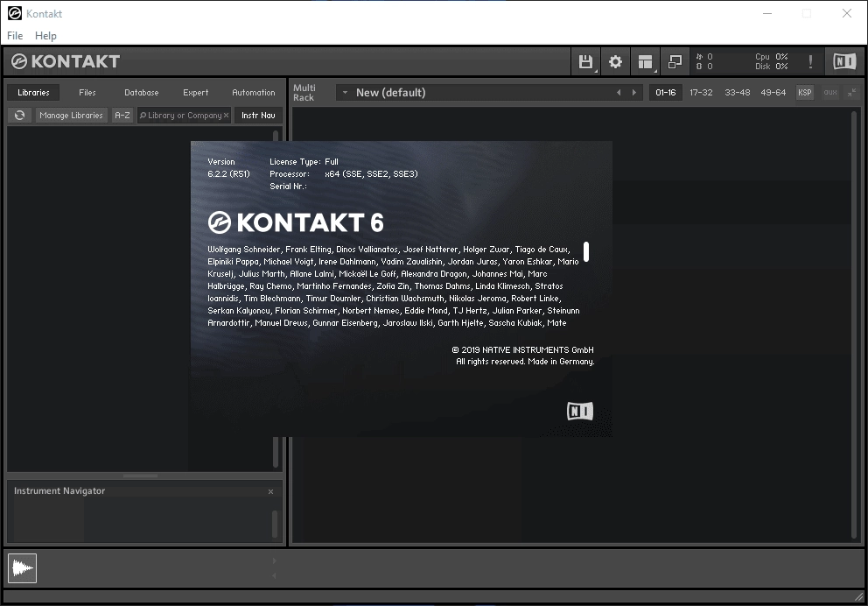This screenshot has height=606, width=868.
Task: Click the exclamation panic/restart engine button
Action: tap(810, 61)
